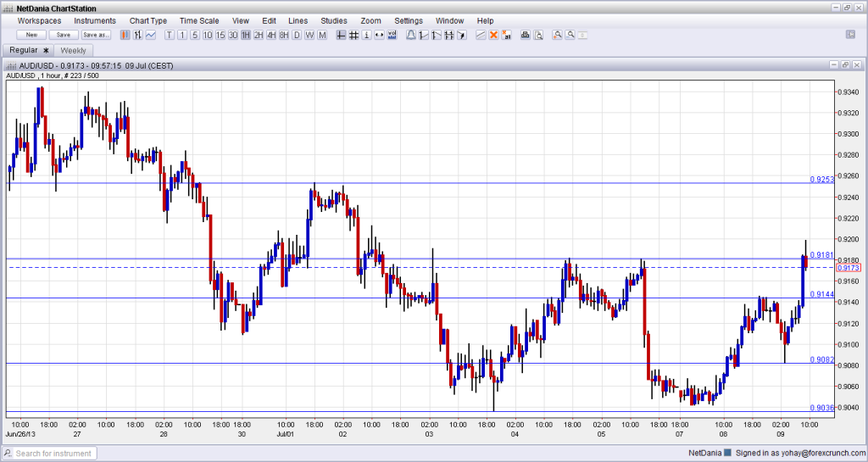Toggle the crosshair cursor tool
868x462 pixels.
tap(341, 35)
